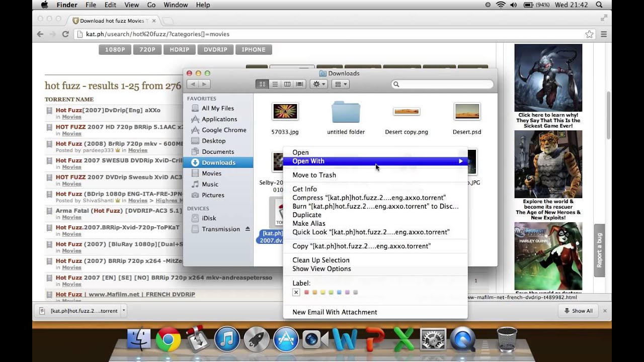Go back in Chrome
This screenshot has height=362, width=644.
40,34
